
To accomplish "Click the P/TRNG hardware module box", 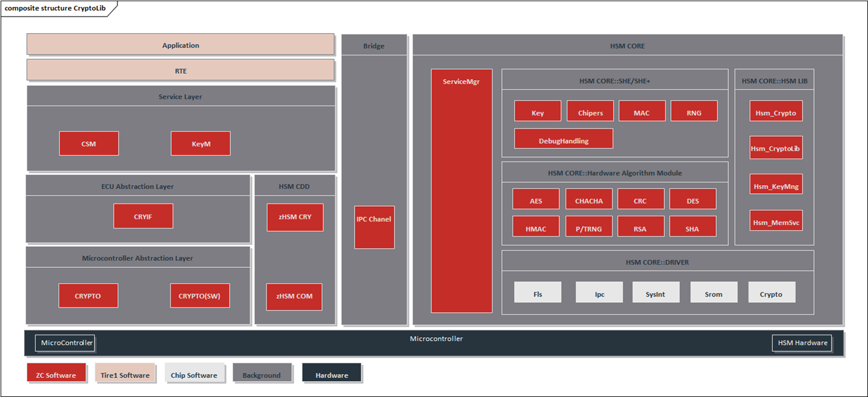I will pos(588,227).
